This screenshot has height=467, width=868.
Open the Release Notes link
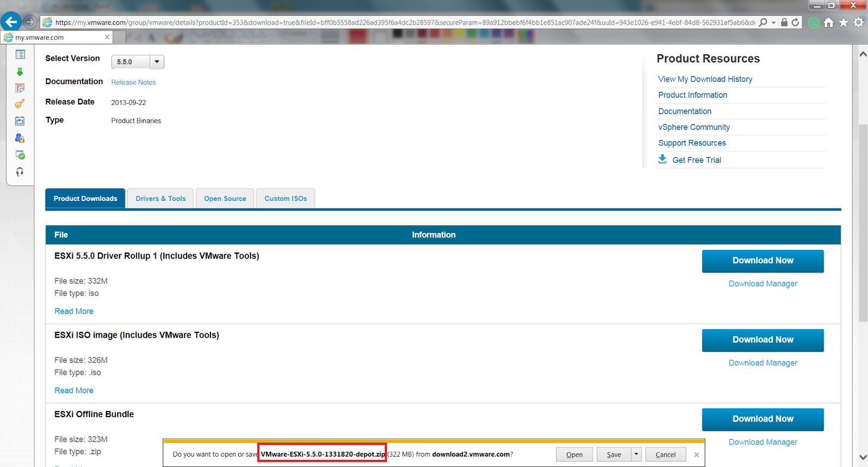point(133,83)
